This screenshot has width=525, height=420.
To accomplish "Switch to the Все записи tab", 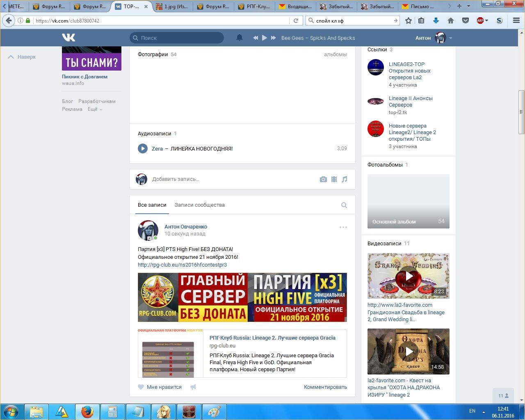I will (152, 205).
